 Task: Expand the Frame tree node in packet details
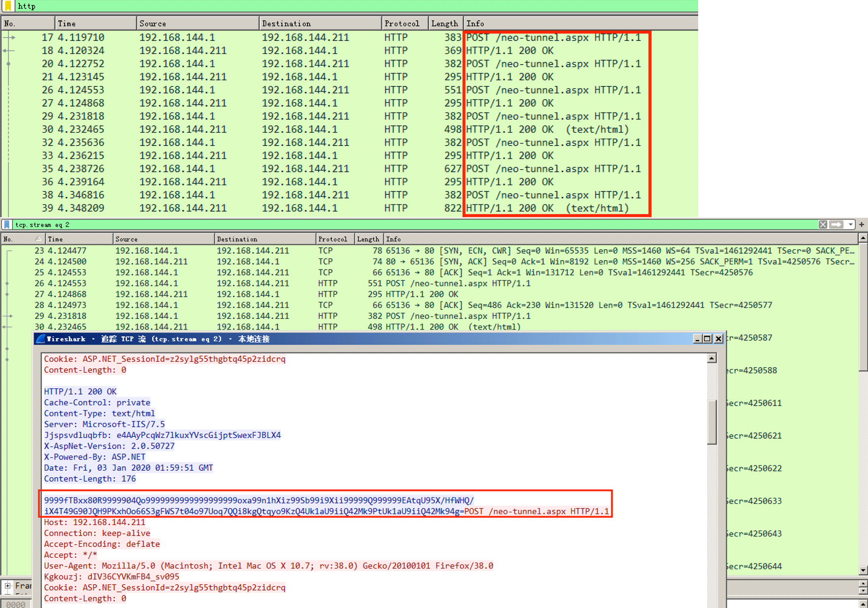(7, 586)
